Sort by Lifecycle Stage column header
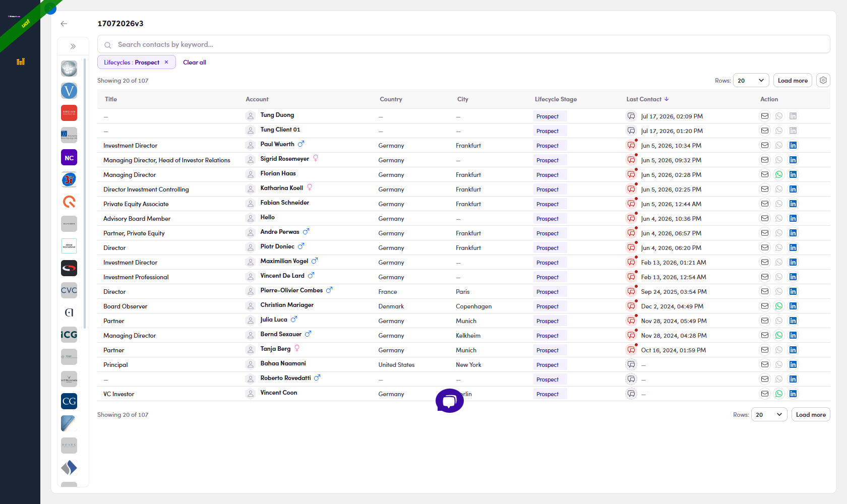 click(556, 99)
